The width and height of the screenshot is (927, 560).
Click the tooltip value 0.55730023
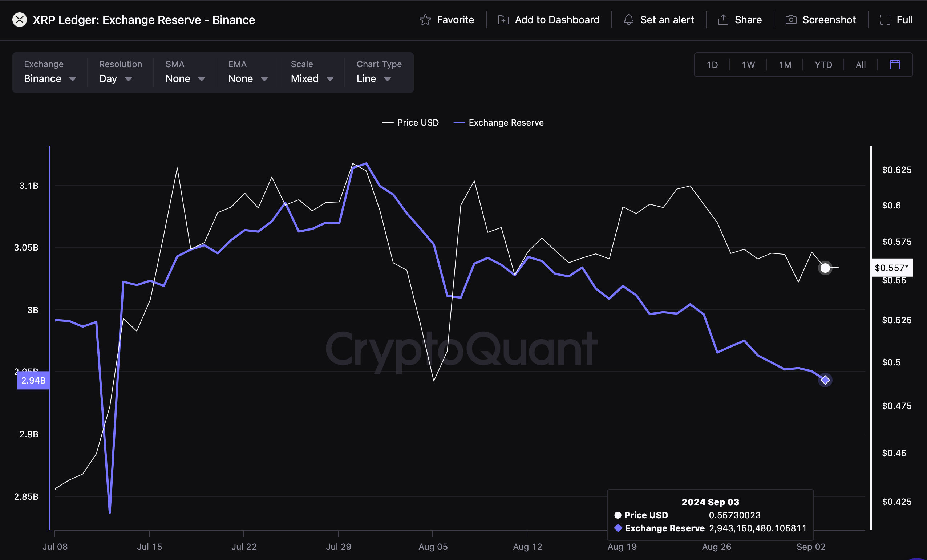click(x=735, y=515)
